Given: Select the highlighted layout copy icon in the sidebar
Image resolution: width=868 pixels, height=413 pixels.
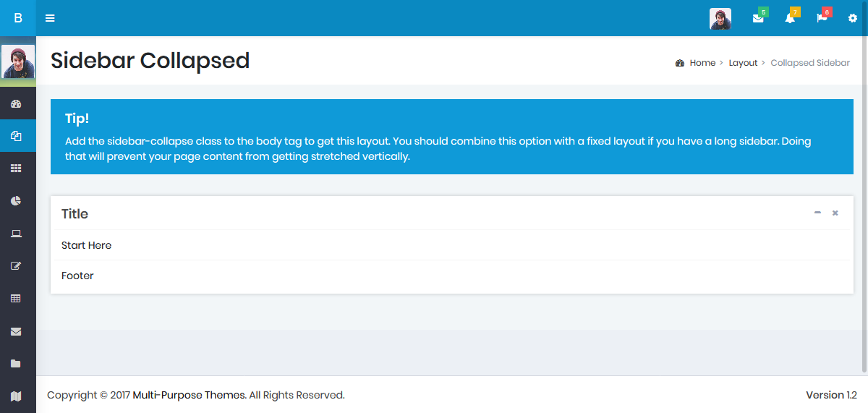Looking at the screenshot, I should click(16, 136).
